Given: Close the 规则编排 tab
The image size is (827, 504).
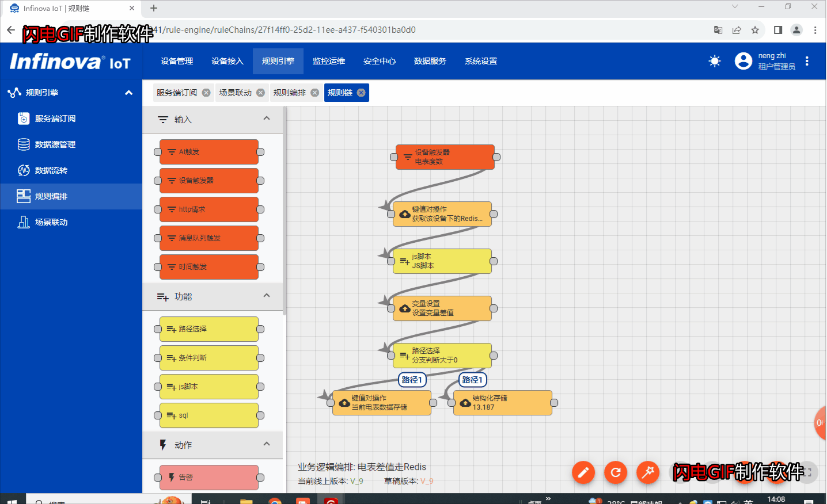Looking at the screenshot, I should [x=314, y=93].
